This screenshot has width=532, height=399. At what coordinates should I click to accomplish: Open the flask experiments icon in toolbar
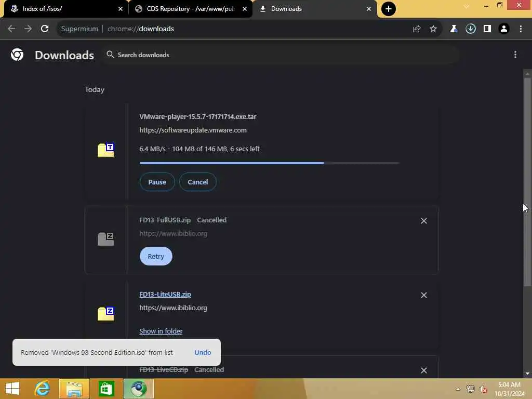tap(454, 29)
